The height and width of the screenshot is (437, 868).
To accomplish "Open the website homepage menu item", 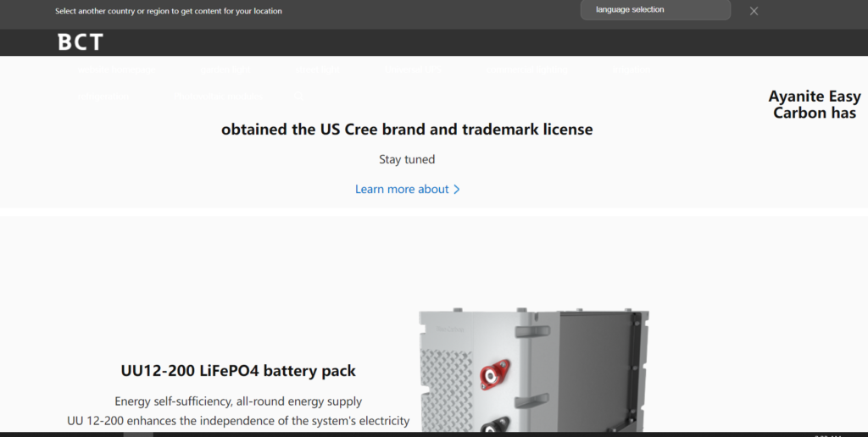I will tap(116, 69).
